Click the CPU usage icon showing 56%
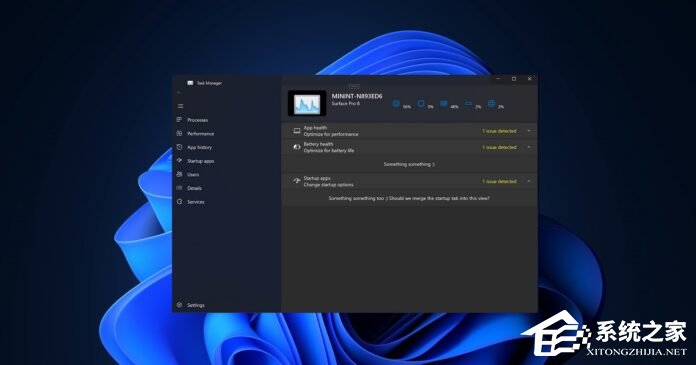This screenshot has height=365, width=696. [x=396, y=104]
